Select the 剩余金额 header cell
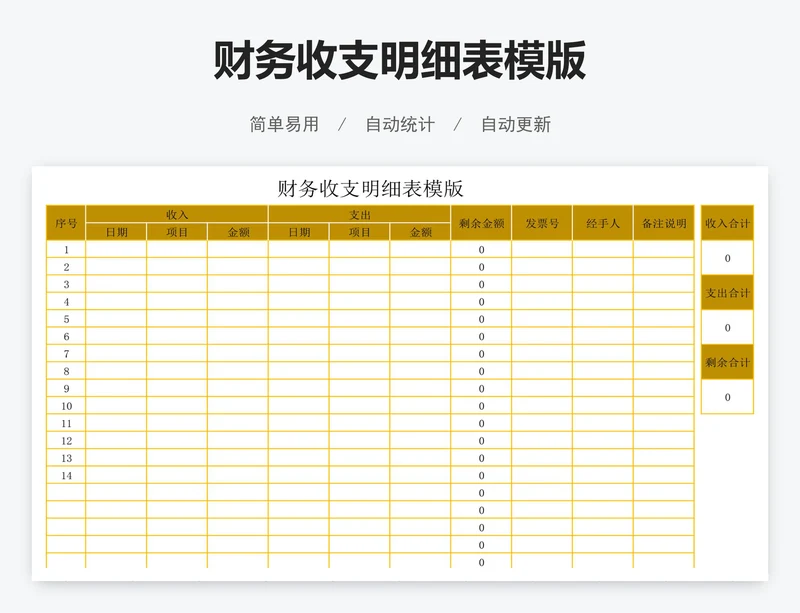 [481, 223]
